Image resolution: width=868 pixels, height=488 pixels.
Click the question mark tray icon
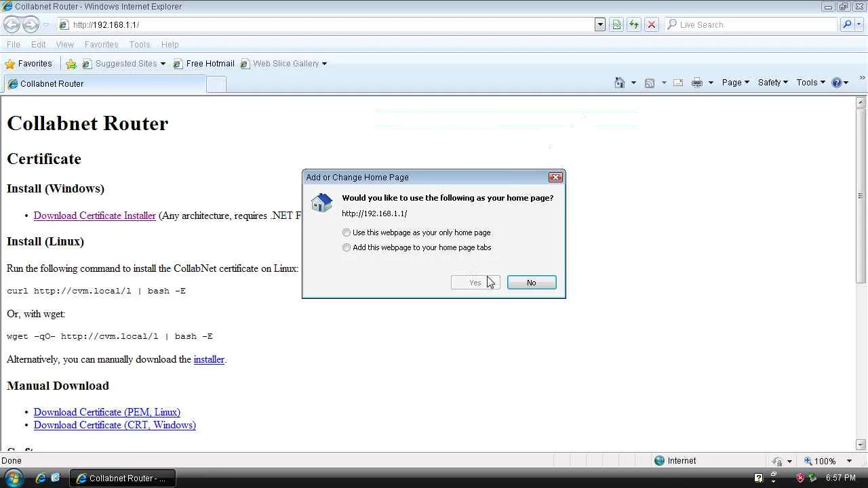pyautogui.click(x=759, y=478)
